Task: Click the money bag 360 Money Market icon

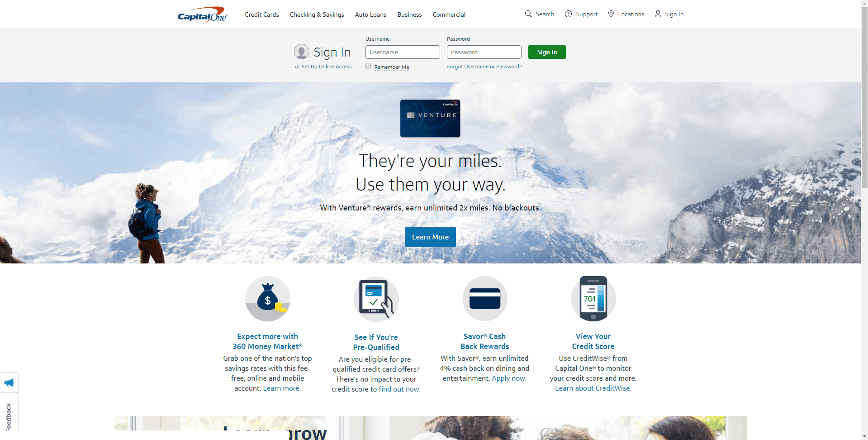Action: click(268, 299)
